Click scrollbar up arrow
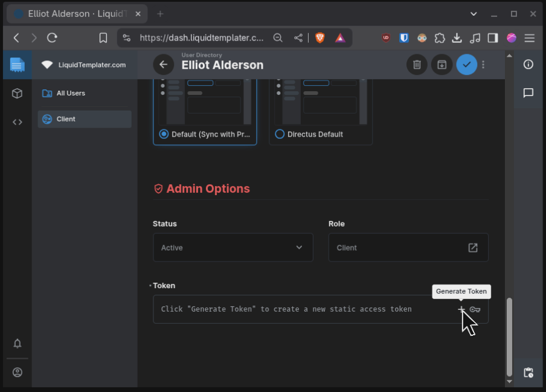Screen dimensions: 546x392 coord(509,56)
